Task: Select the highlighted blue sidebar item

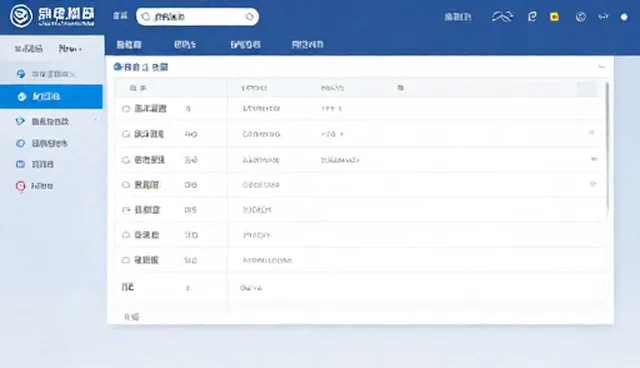Action: click(51, 97)
